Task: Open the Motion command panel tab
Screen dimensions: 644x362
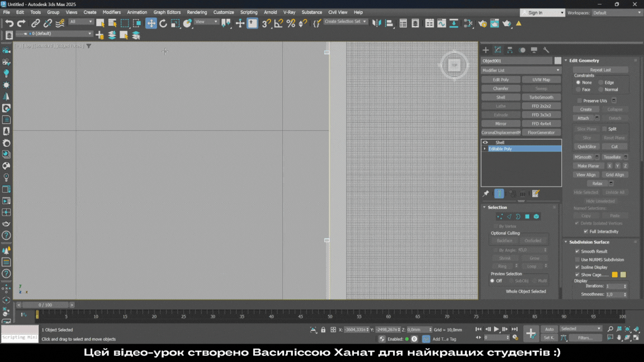Action: click(522, 50)
